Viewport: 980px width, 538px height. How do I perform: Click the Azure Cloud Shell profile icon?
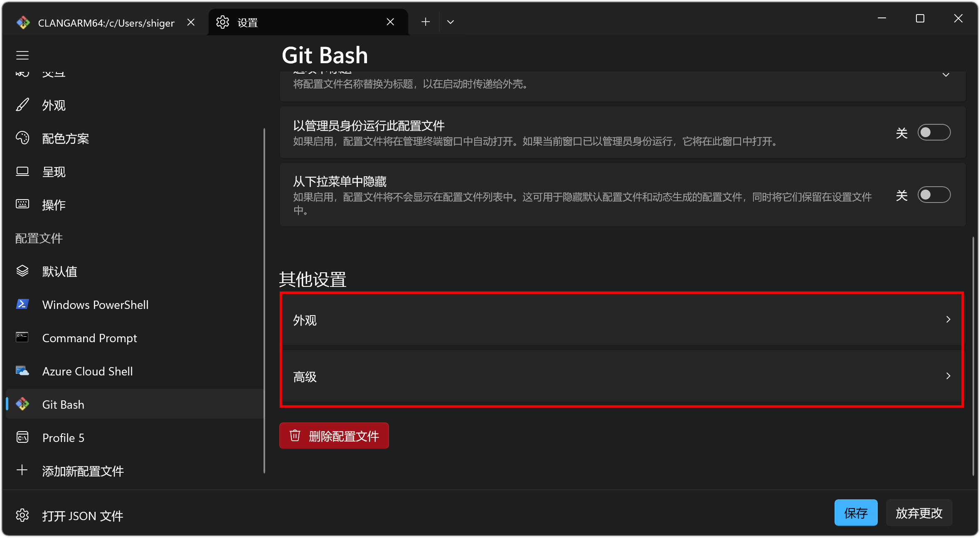(x=22, y=371)
